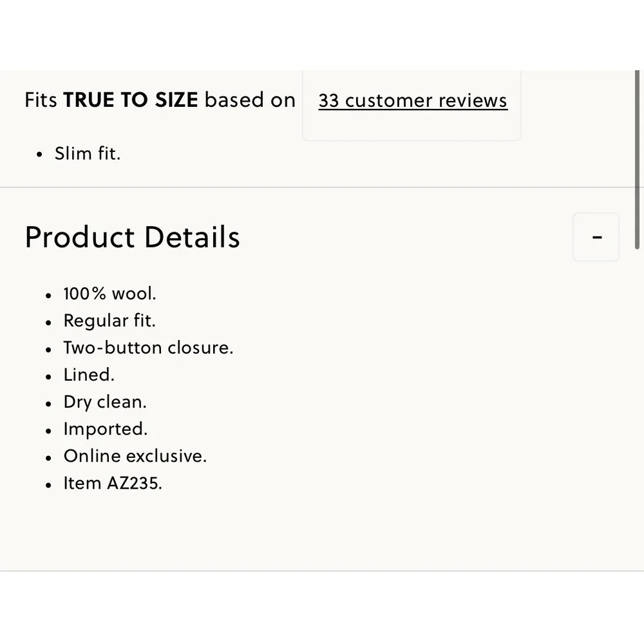The image size is (644, 644).
Task: Click the 'Dry clean.' care instruction
Action: click(105, 402)
